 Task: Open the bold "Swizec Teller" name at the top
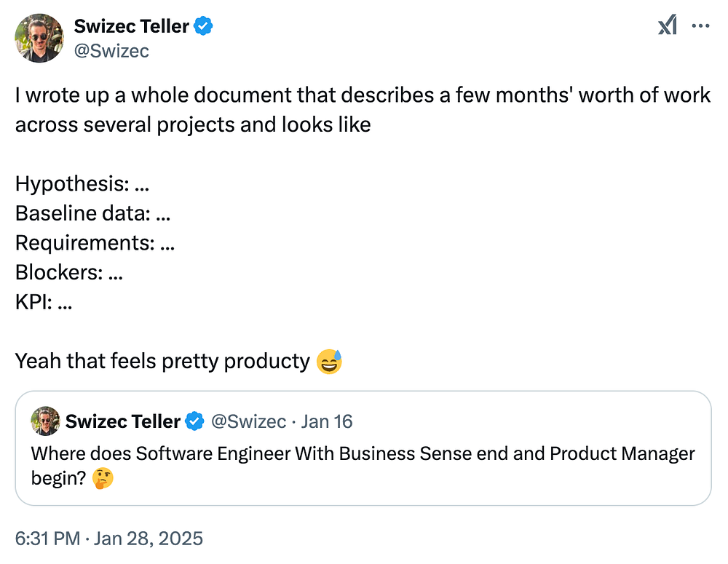point(131,26)
